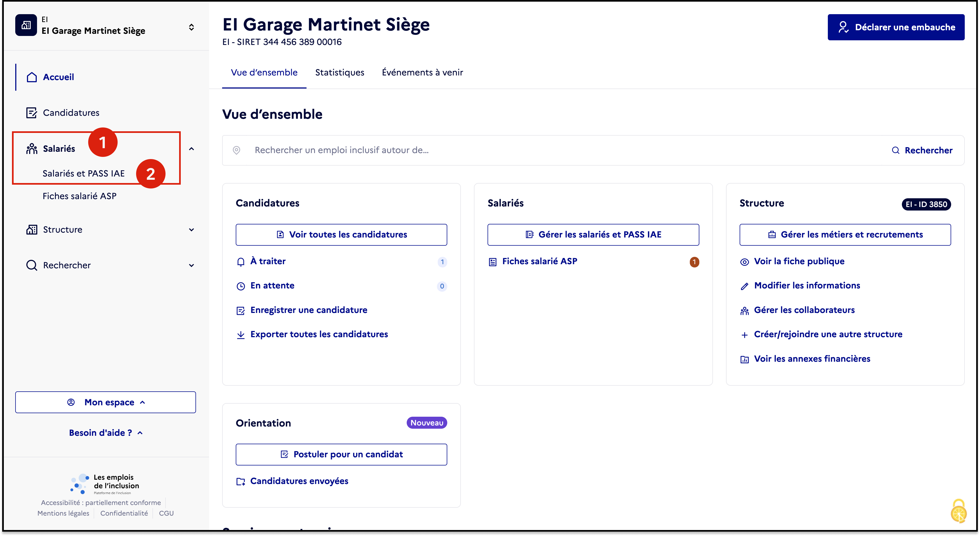Viewport: 980px width, 536px height.
Task: Open accessibility statement link
Action: point(101,502)
